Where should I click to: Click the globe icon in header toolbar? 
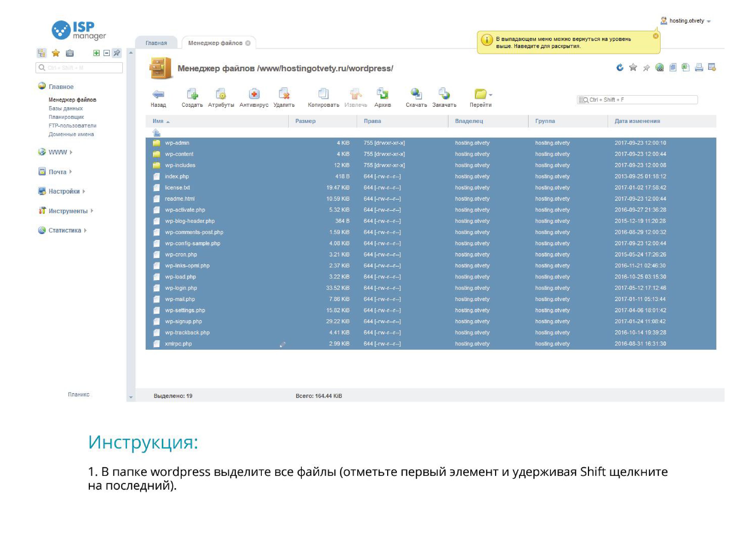pyautogui.click(x=659, y=67)
